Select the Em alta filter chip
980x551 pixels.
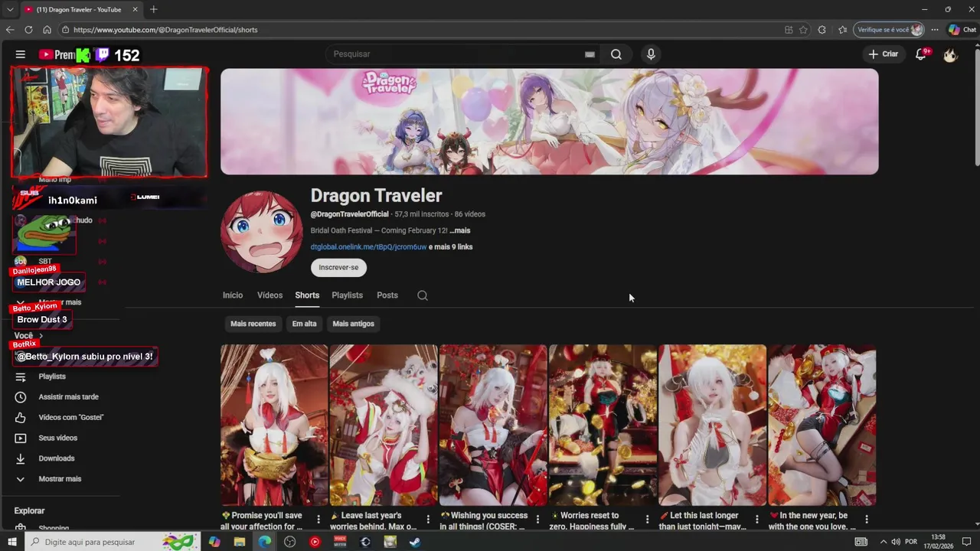(304, 324)
